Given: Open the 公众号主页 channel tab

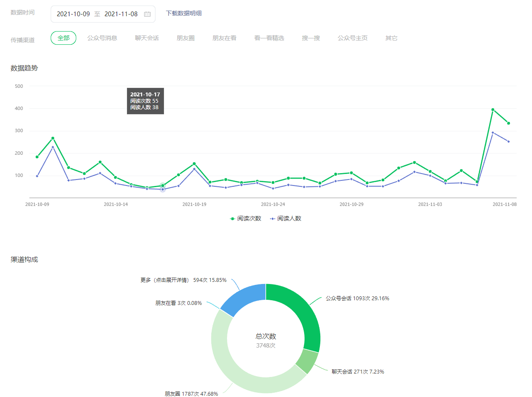Looking at the screenshot, I should tap(353, 38).
